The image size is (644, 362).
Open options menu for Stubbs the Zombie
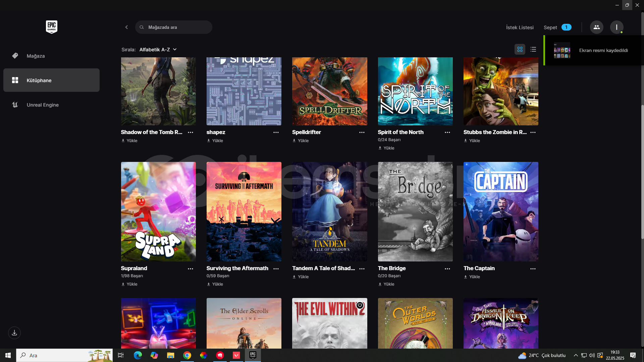click(x=533, y=132)
